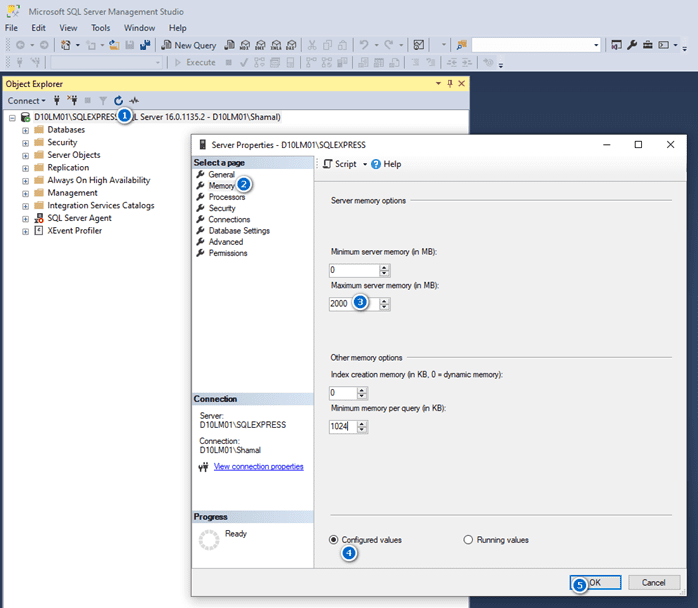Click the Minimum memory per query spinner arrows

click(362, 426)
